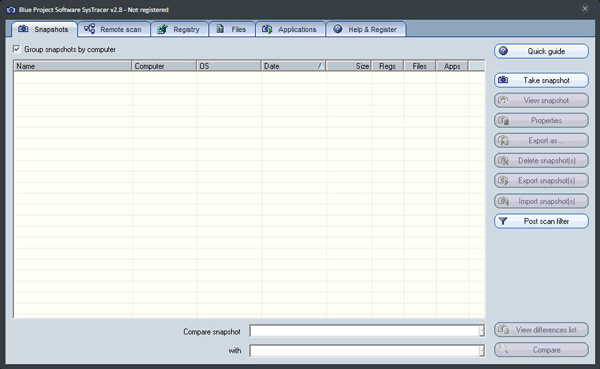600x369 pixels.
Task: Click the network icon on Remote scan tab
Action: point(90,29)
